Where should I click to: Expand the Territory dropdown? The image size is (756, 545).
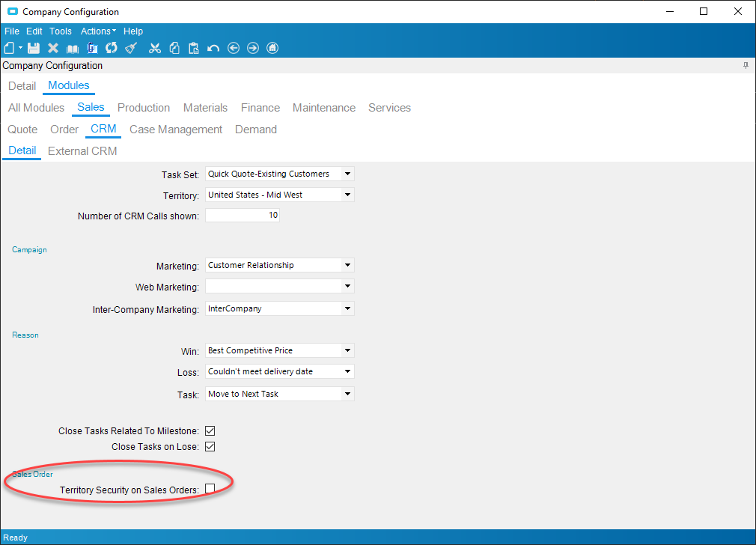coord(347,195)
